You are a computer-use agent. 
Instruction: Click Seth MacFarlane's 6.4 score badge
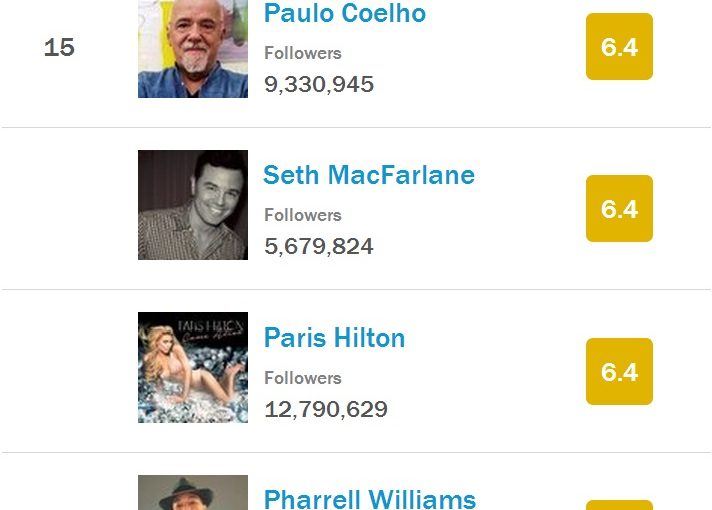pos(619,208)
